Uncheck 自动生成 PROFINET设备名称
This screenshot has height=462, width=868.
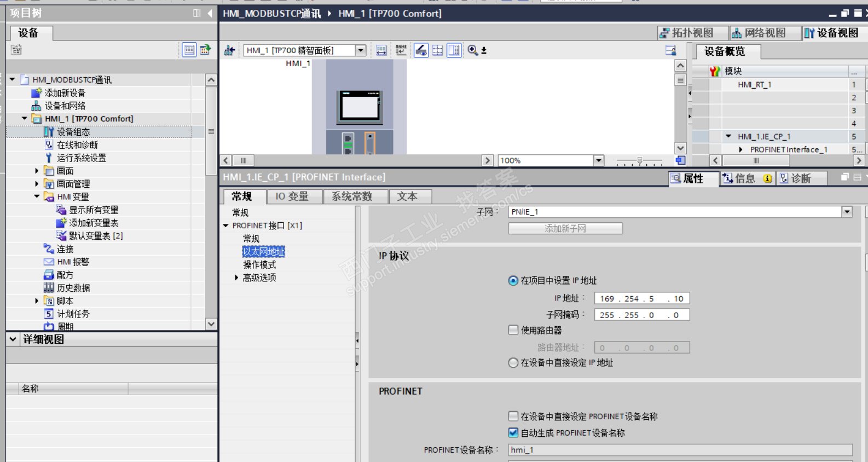(x=513, y=433)
